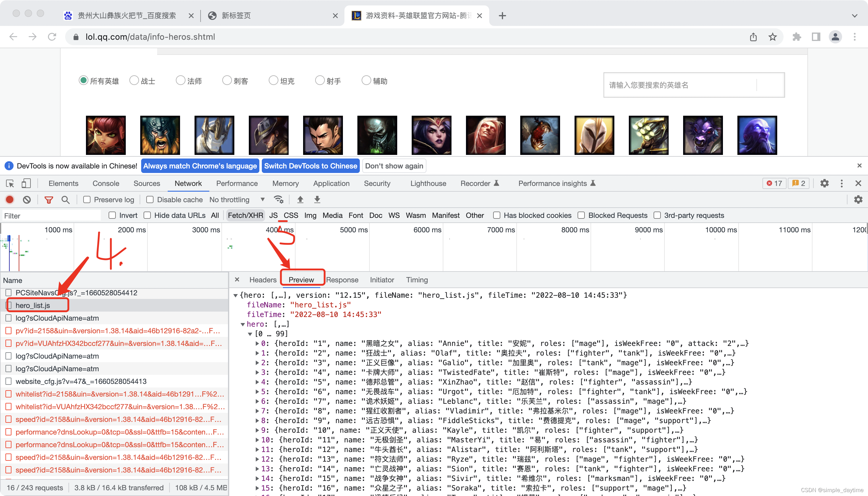
Task: Import HAR file upload arrow
Action: tap(300, 199)
